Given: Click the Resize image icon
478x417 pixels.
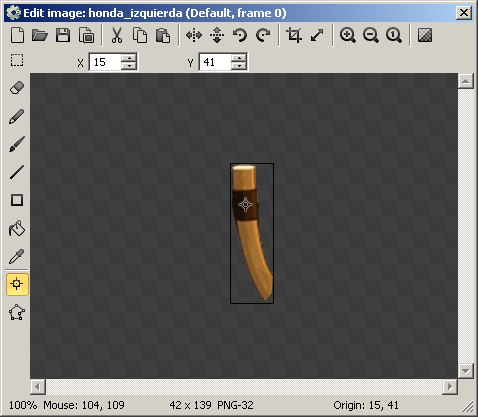Looking at the screenshot, I should click(x=317, y=35).
